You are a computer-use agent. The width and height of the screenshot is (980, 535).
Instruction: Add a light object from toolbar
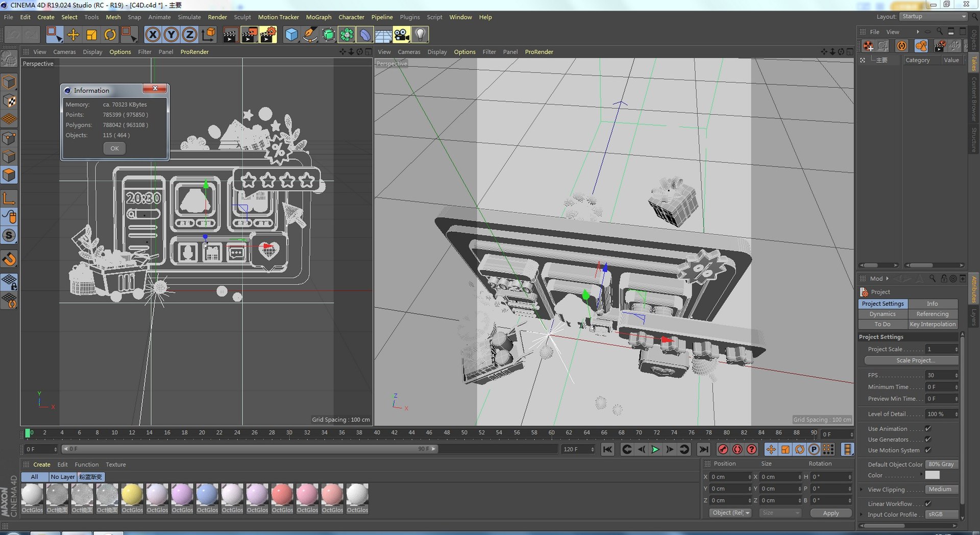tap(420, 35)
